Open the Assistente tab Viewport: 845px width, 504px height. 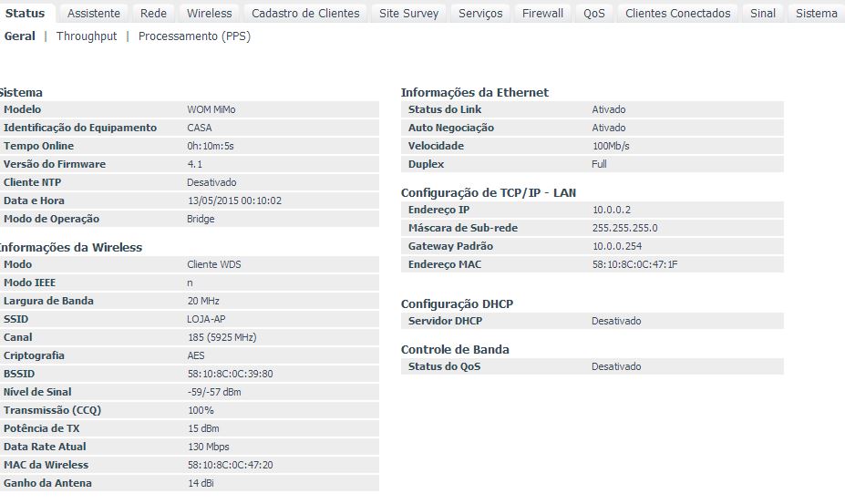point(94,13)
